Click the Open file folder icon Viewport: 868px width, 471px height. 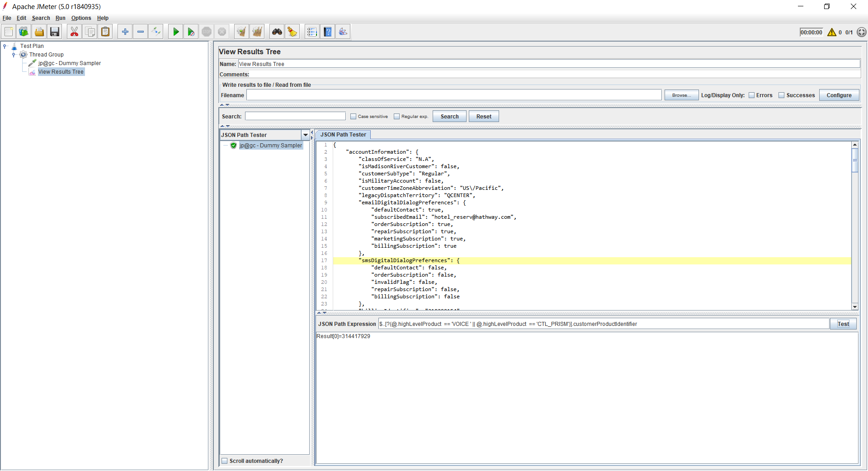39,32
